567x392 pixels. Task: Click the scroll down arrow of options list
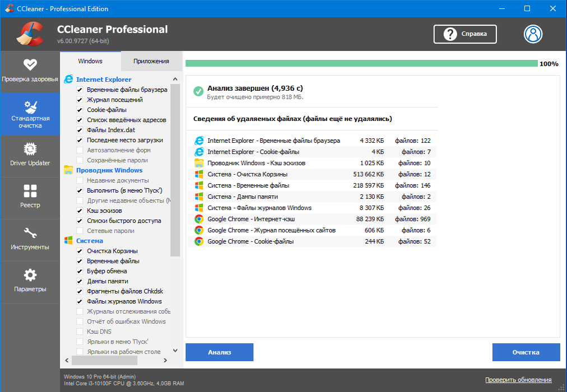[x=175, y=351]
